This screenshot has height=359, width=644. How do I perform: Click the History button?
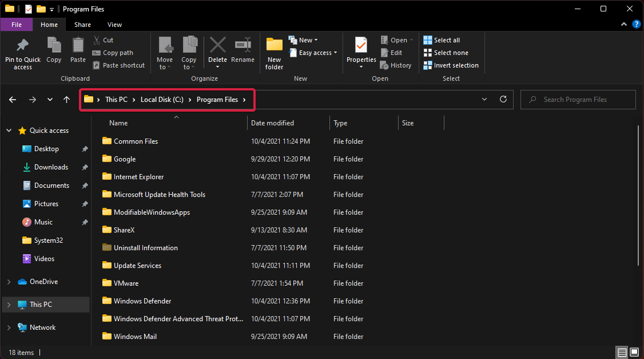(396, 65)
